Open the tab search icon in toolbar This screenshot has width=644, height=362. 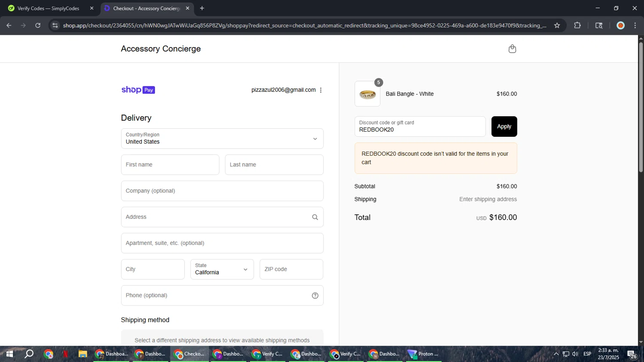(x=599, y=26)
